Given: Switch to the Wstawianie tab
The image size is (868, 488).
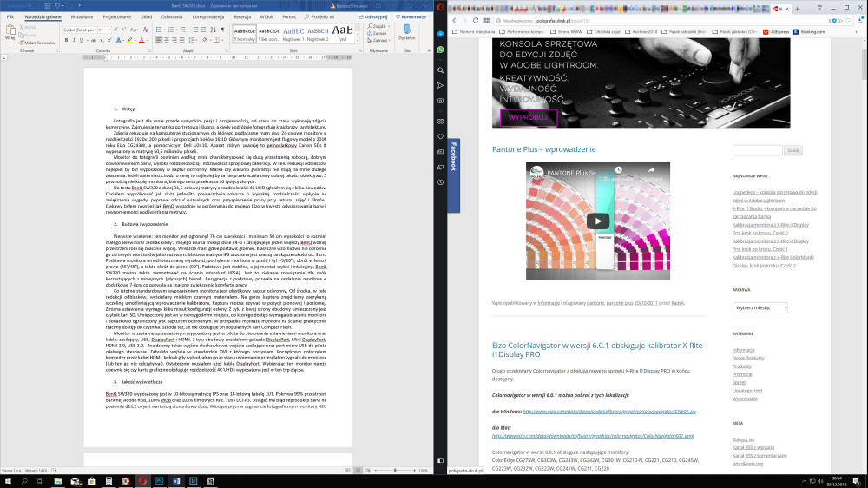Looking at the screenshot, I should pyautogui.click(x=82, y=17).
